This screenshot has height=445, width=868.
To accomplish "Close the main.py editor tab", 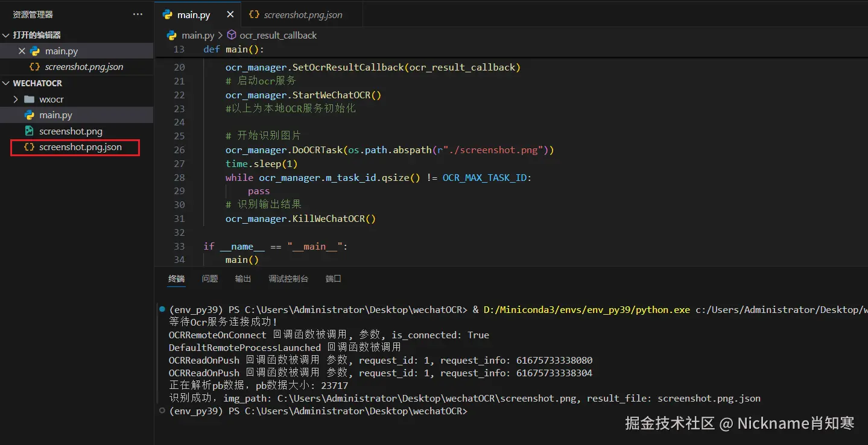I will point(230,14).
